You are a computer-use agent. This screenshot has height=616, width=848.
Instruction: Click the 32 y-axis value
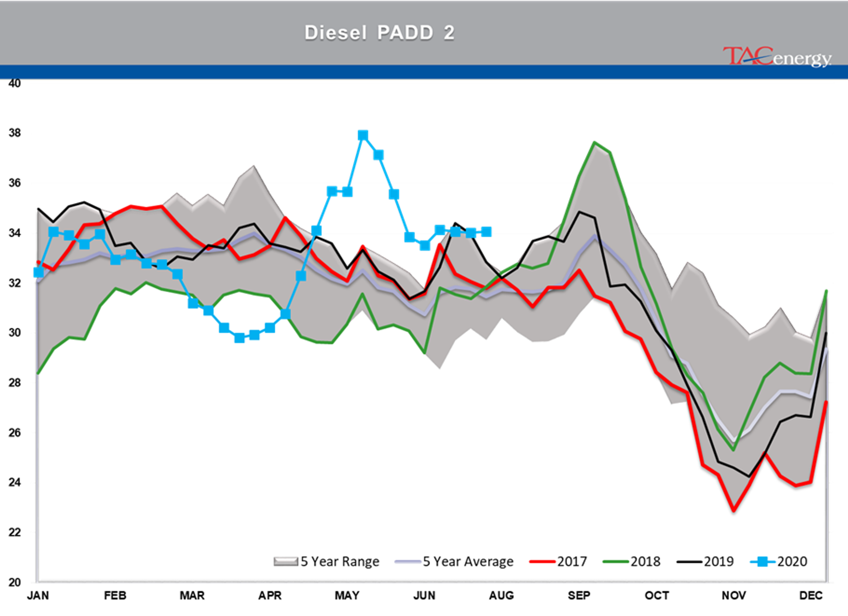tap(15, 283)
